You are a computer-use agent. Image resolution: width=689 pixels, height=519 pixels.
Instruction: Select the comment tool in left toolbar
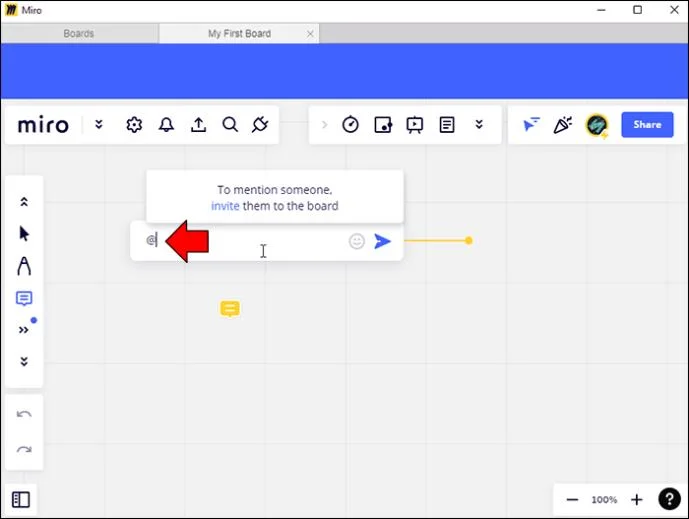tap(24, 299)
